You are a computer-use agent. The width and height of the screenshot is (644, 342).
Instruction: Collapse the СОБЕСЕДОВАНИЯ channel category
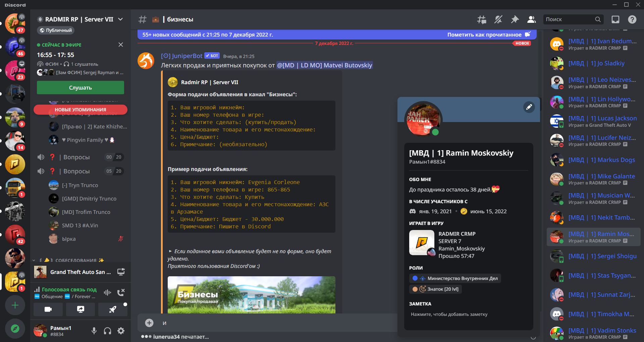pyautogui.click(x=34, y=260)
